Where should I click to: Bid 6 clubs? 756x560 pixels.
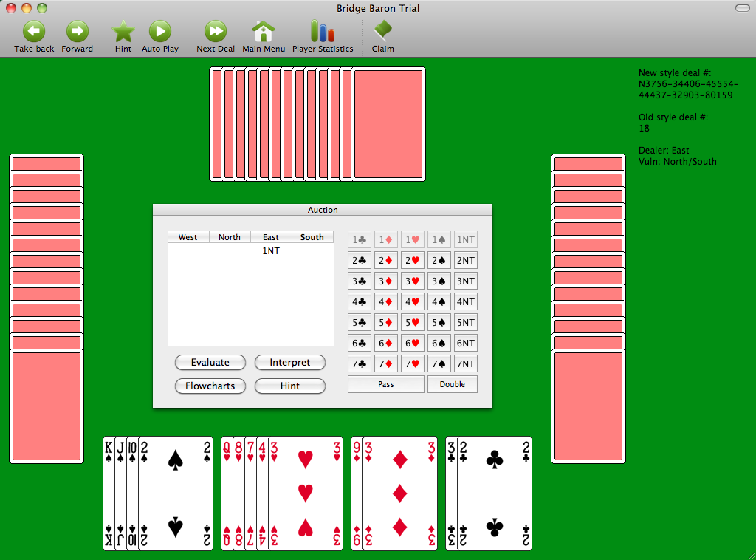coord(360,344)
